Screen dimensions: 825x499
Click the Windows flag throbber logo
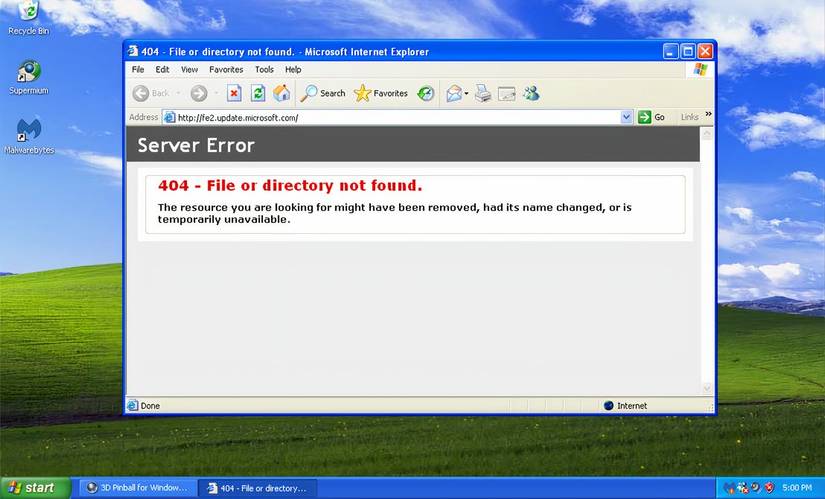[700, 69]
